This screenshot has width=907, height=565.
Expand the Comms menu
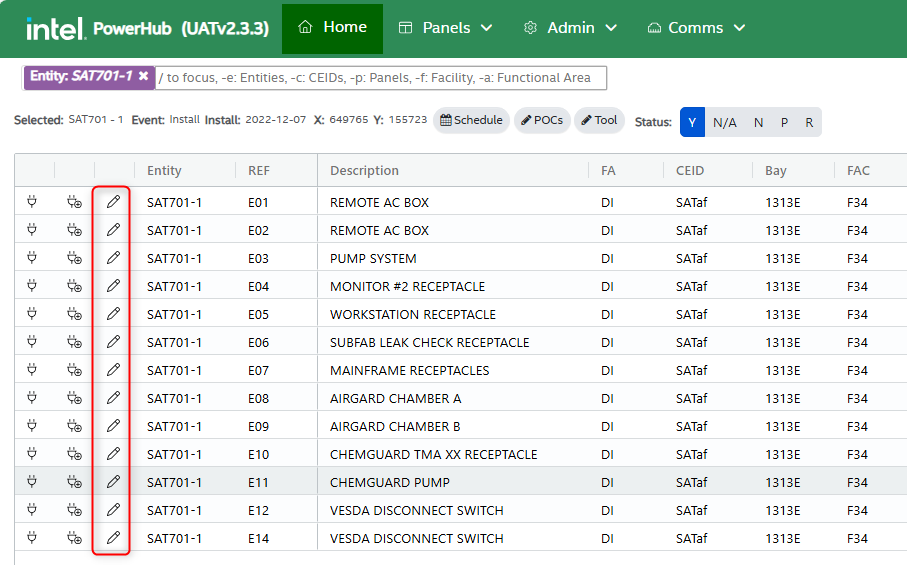(696, 28)
